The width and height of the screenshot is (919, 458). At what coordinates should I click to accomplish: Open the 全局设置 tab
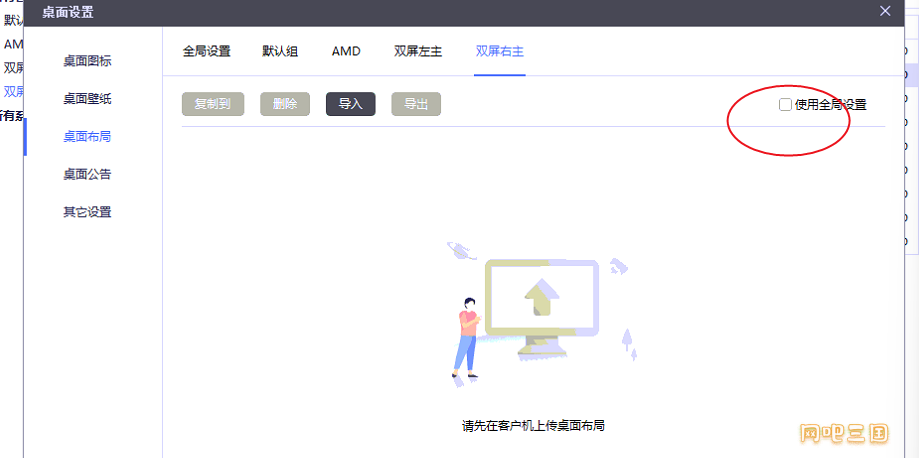[x=206, y=51]
